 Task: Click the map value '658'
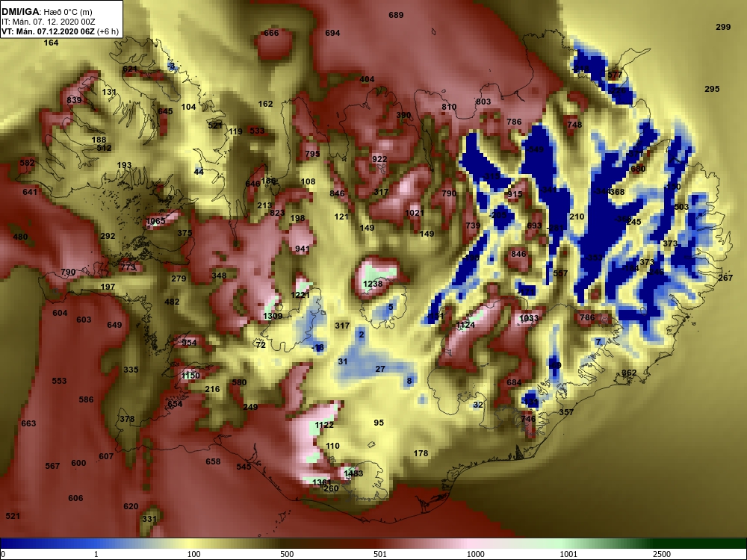tap(213, 462)
